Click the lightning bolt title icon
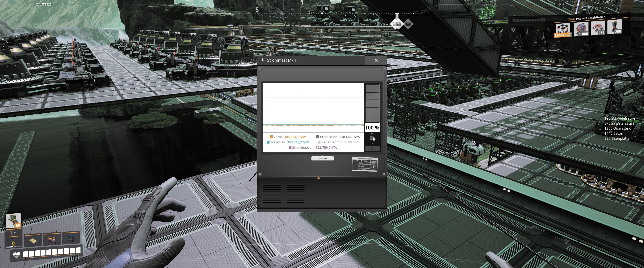 262,60
